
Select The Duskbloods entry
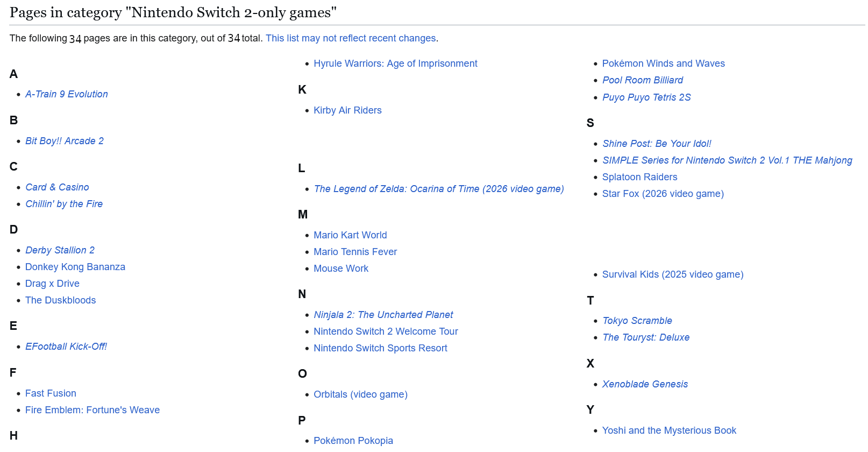61,300
